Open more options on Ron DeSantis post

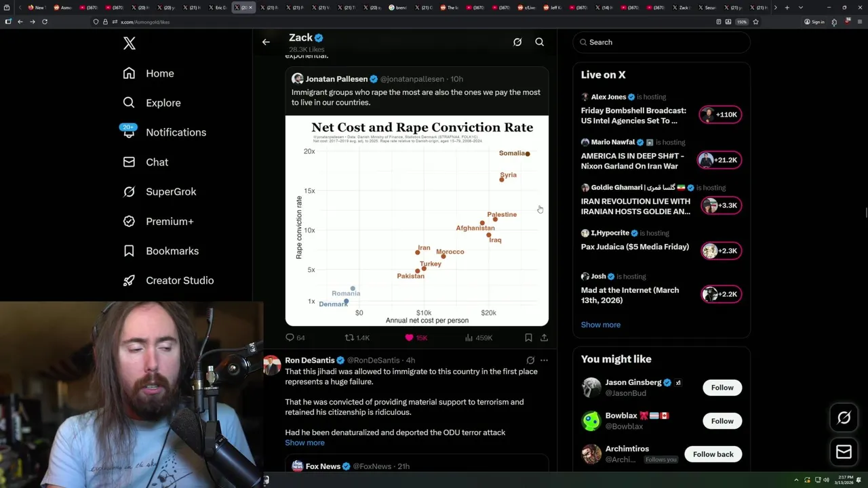point(544,361)
